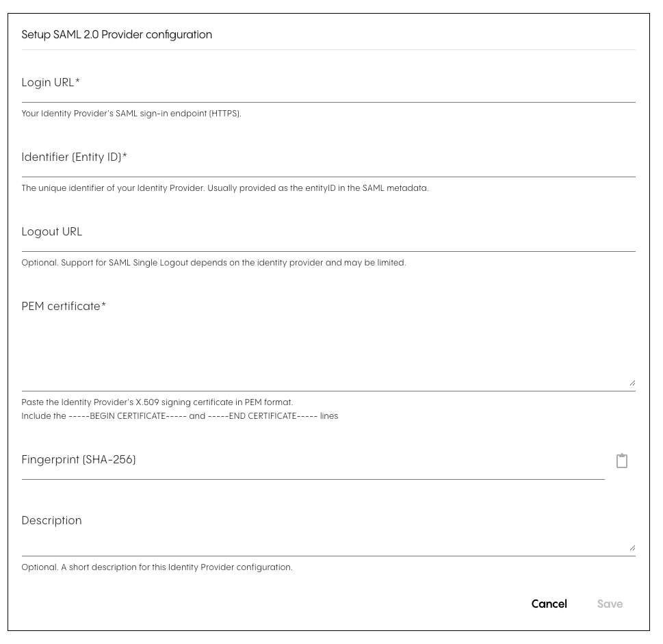Click into the Logout URL field
This screenshot has width=663, height=644.
click(x=328, y=233)
